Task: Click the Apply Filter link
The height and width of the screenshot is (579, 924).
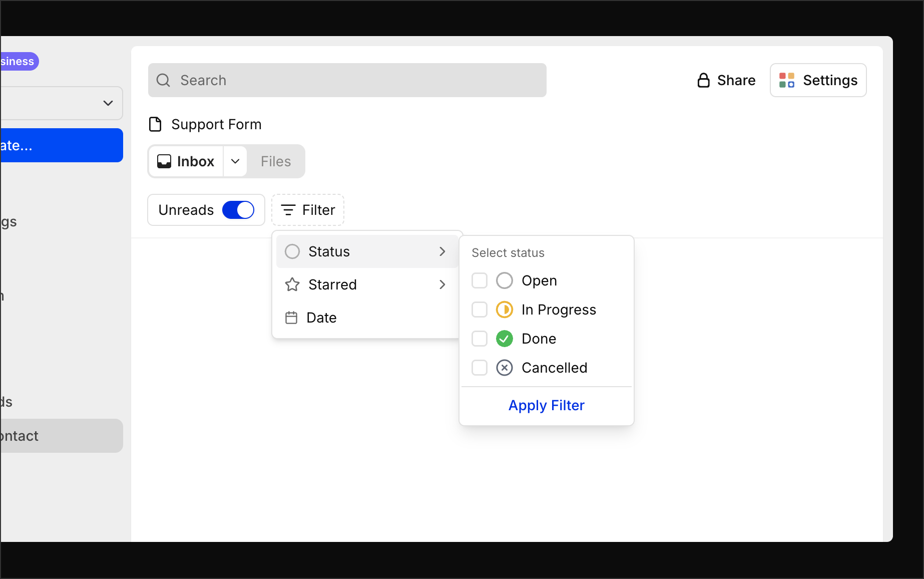Action: coord(546,405)
